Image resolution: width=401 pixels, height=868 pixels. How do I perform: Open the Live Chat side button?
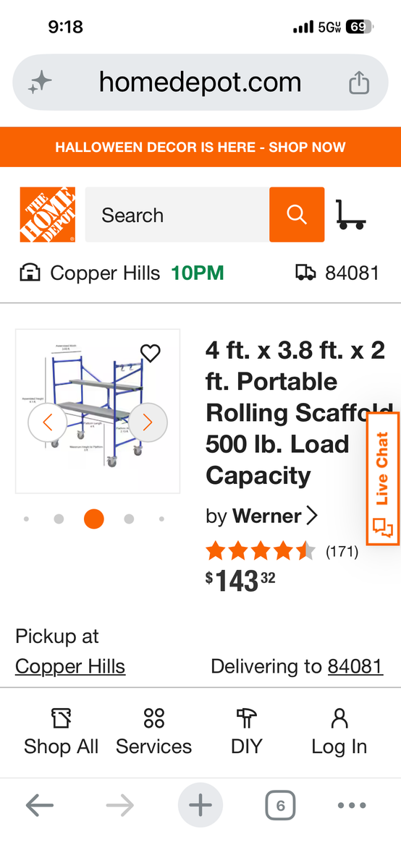pos(383,479)
